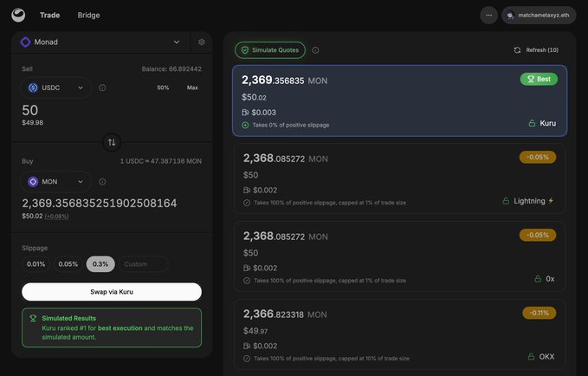Click the gas icon in Lightning quote
Viewport: 588px width, 376px height.
pos(247,191)
